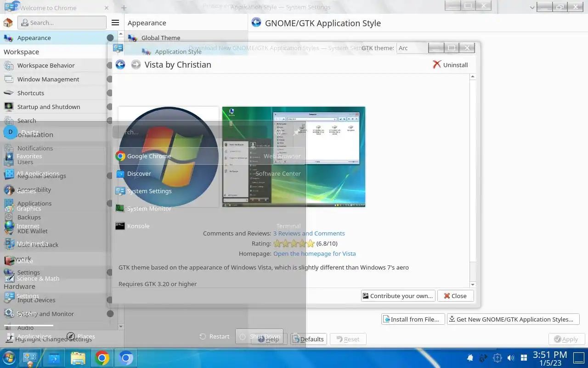Go back from GNOME/GTK Application Style page
The height and width of the screenshot is (368, 588).
[x=256, y=23]
